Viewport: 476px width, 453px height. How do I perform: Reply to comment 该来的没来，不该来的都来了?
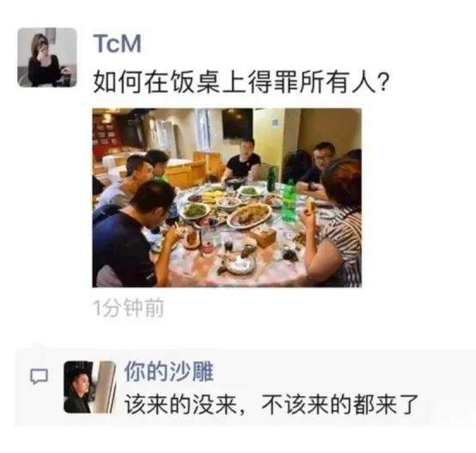272,404
